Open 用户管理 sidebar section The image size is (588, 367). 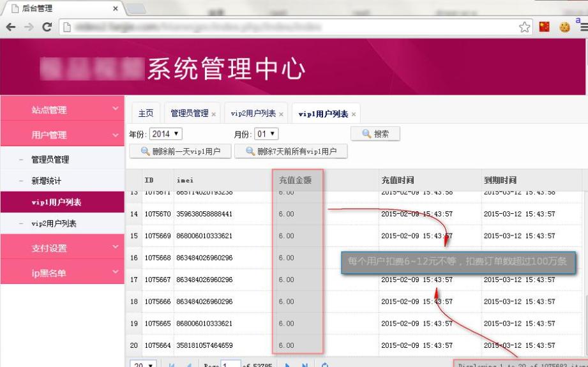(x=63, y=134)
